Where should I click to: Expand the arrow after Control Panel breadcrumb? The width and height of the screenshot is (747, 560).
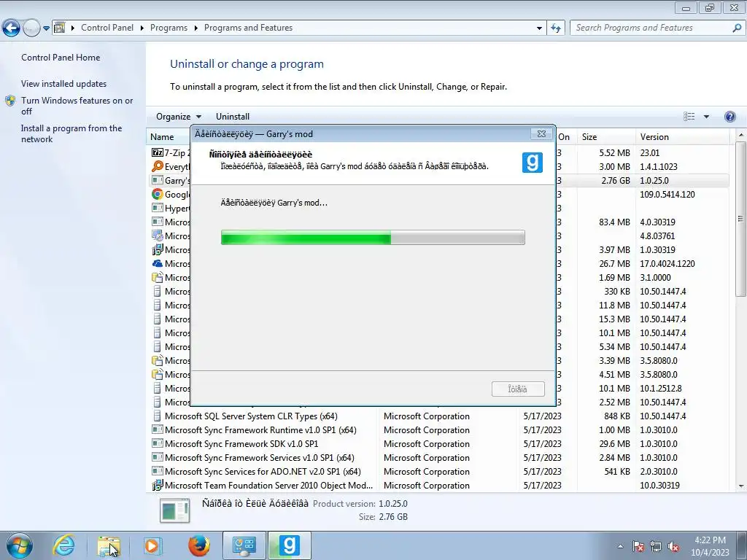tap(142, 28)
